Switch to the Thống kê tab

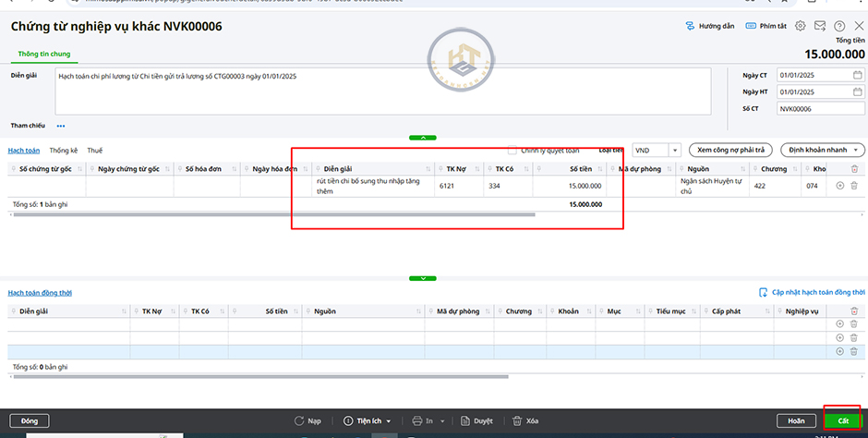point(64,150)
